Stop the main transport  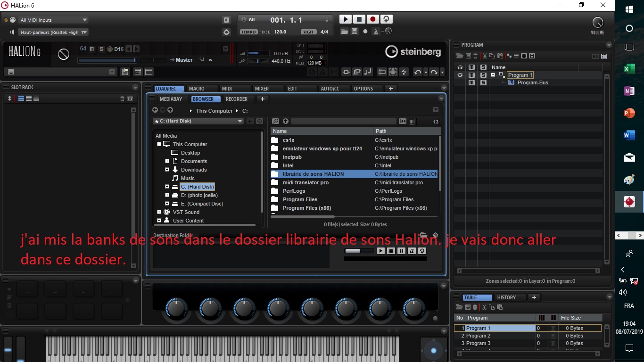359,19
